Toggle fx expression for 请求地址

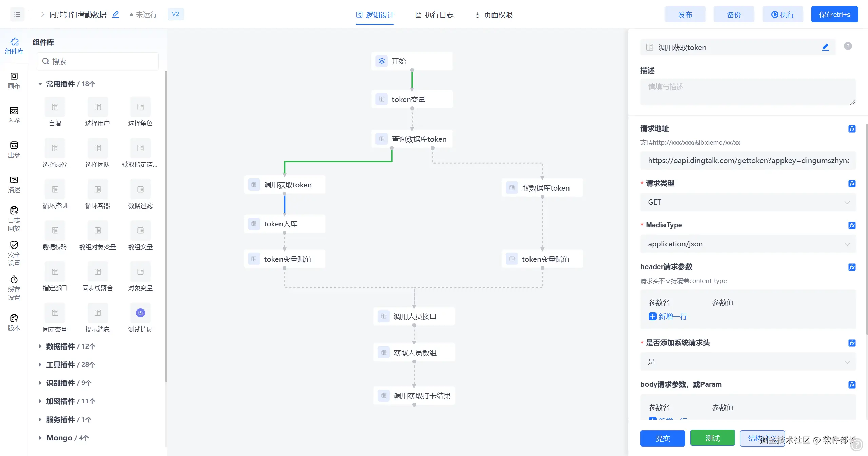[852, 129]
